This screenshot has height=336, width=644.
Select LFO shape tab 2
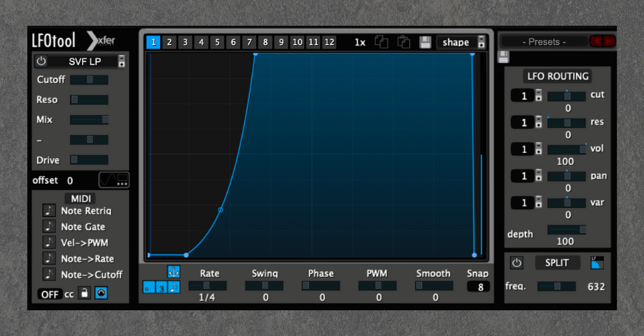point(169,42)
